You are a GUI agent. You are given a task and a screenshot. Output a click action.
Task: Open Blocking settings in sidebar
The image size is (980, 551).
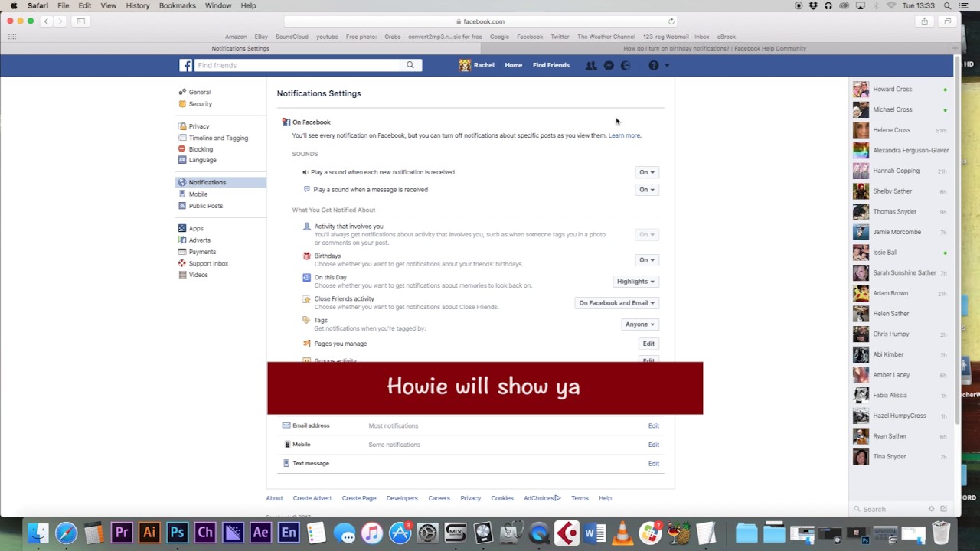coord(201,149)
